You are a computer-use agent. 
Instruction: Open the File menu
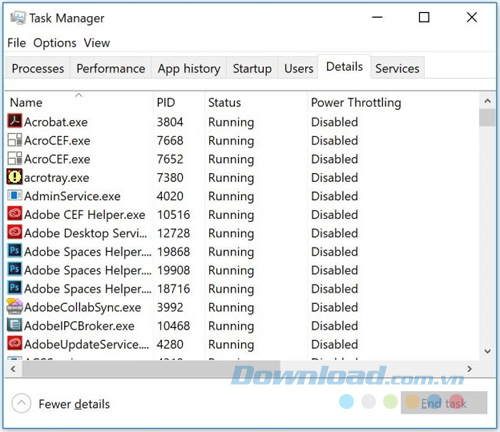[16, 43]
